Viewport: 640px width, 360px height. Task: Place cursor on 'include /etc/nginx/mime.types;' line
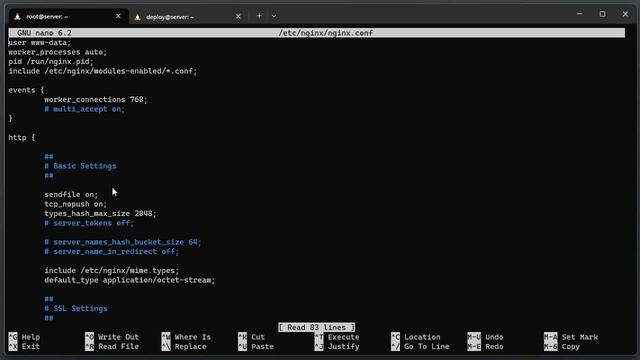111,271
